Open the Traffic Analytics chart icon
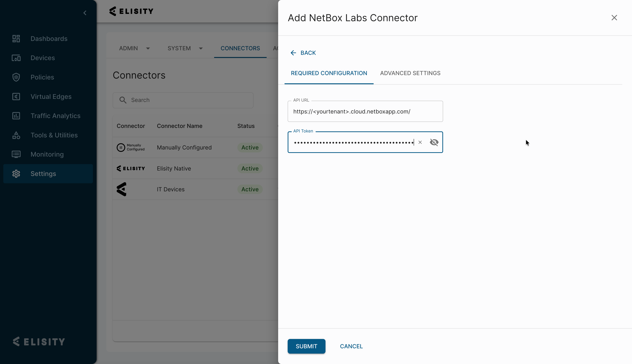Viewport: 632px width, 364px height. coord(16,116)
